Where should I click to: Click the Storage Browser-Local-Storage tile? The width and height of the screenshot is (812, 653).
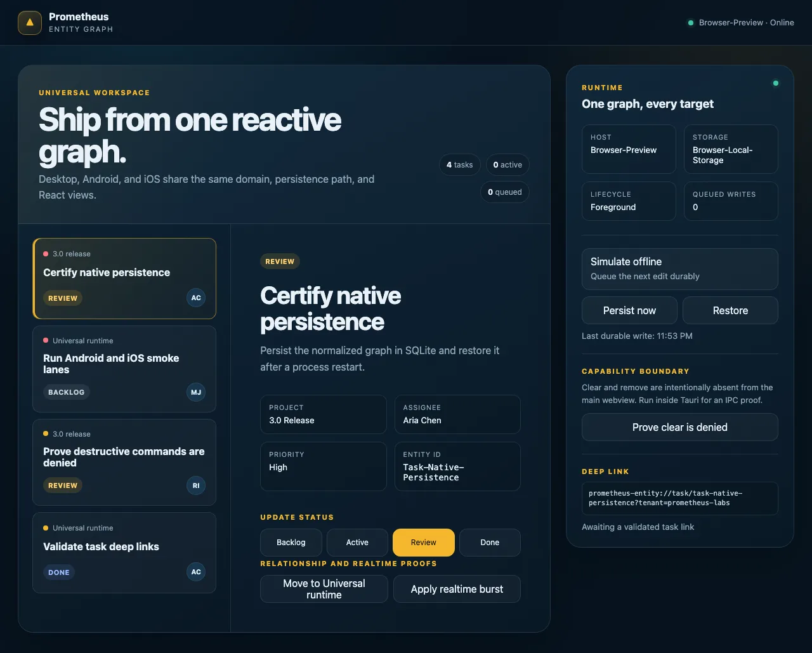(x=731, y=149)
